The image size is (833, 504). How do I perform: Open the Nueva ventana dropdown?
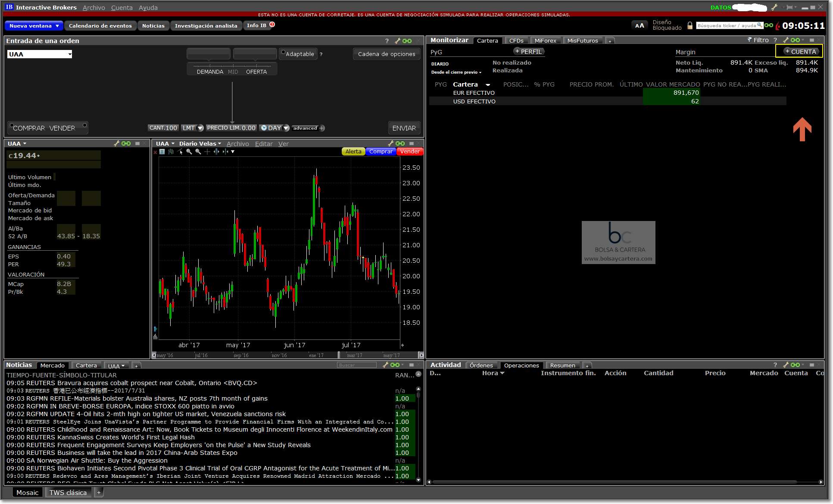click(x=34, y=26)
